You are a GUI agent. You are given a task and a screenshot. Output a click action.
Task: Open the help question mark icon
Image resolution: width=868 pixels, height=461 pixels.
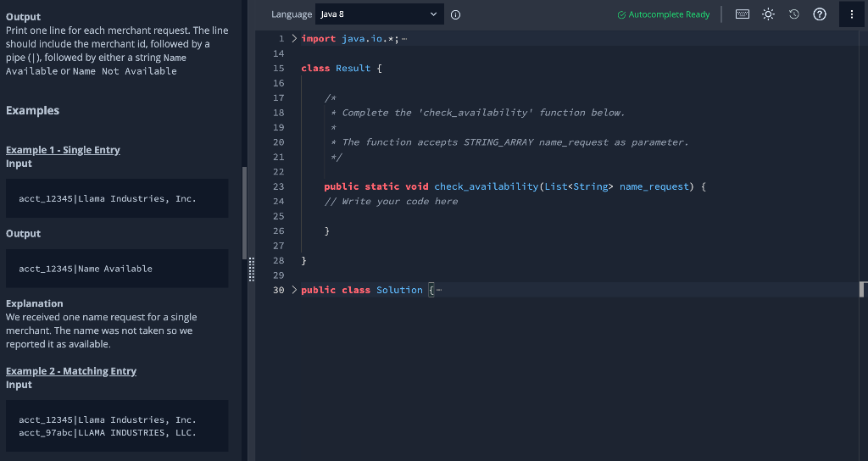click(x=820, y=14)
